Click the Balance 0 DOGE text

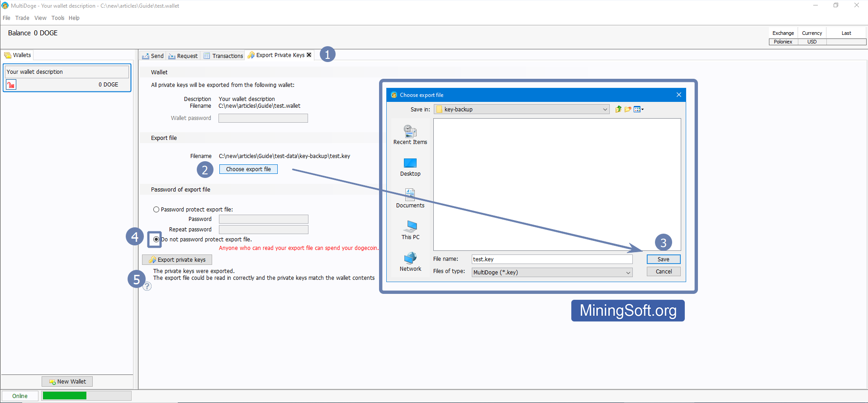[33, 33]
